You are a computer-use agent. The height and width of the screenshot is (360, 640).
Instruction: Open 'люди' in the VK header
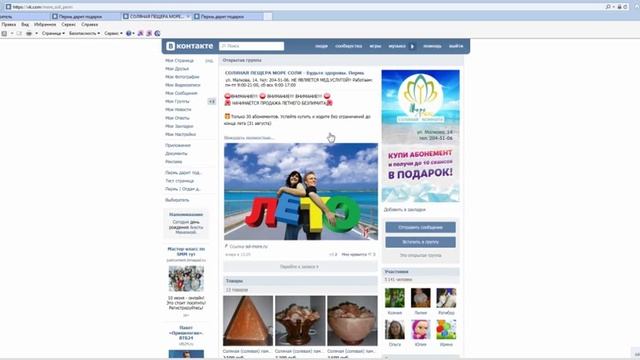(321, 46)
